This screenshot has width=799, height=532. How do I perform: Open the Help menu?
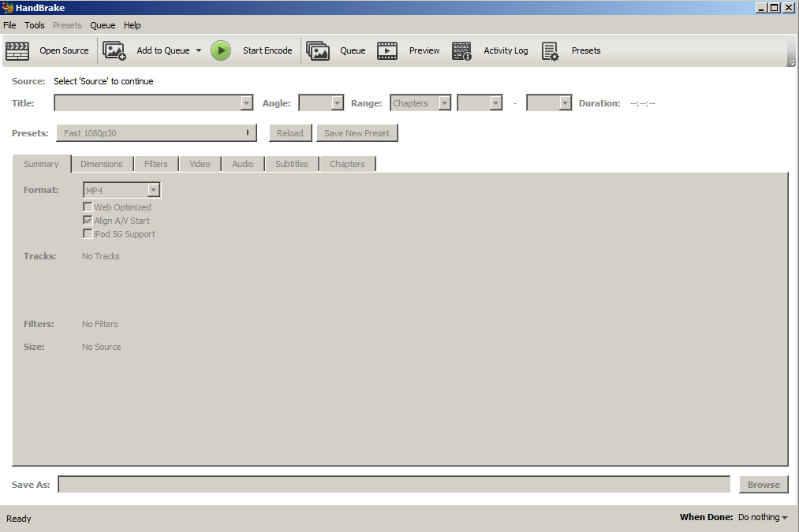coord(132,25)
